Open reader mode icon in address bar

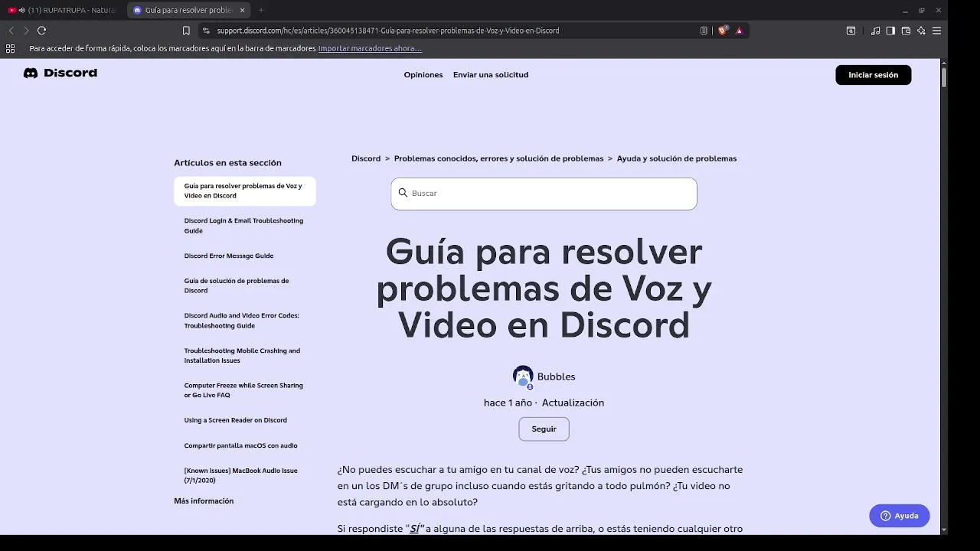pyautogui.click(x=704, y=31)
